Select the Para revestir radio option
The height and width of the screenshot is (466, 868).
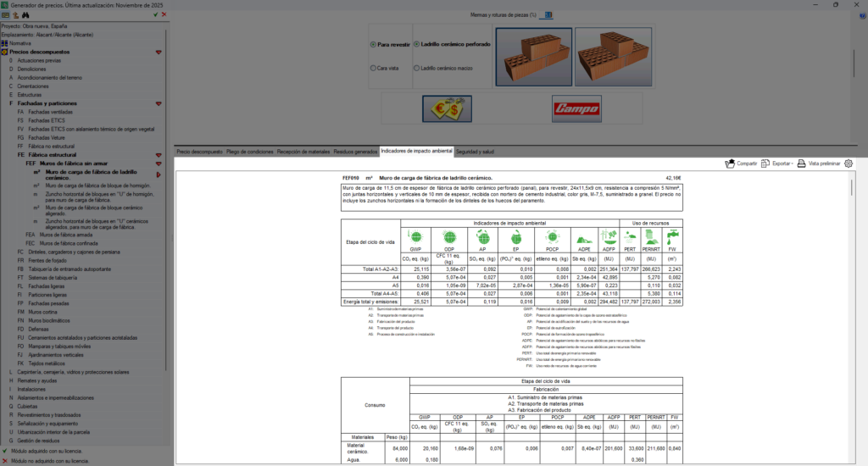pyautogui.click(x=373, y=44)
